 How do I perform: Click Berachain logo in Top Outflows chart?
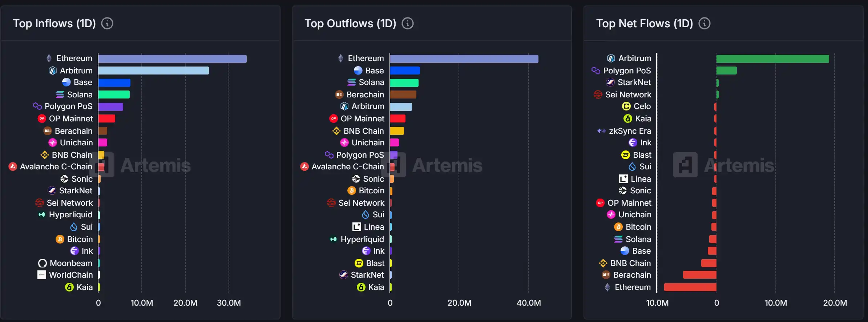coord(339,94)
